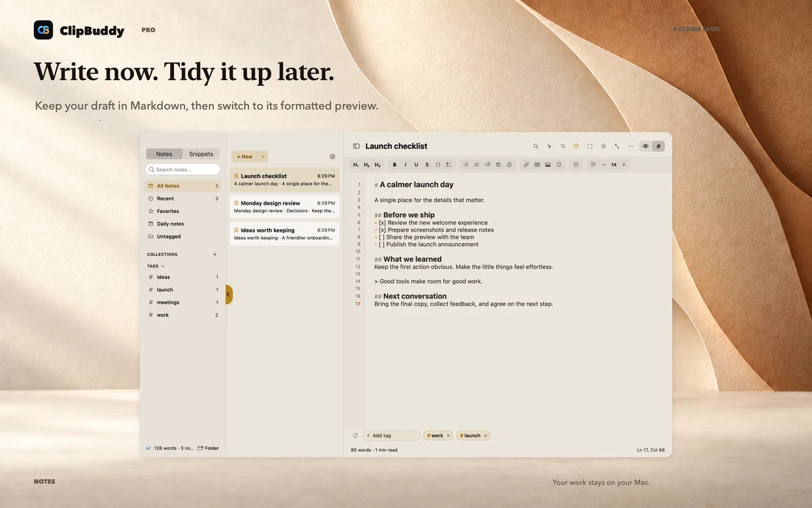Open the Ideas worth keeping note
812x508 pixels.
coord(284,234)
